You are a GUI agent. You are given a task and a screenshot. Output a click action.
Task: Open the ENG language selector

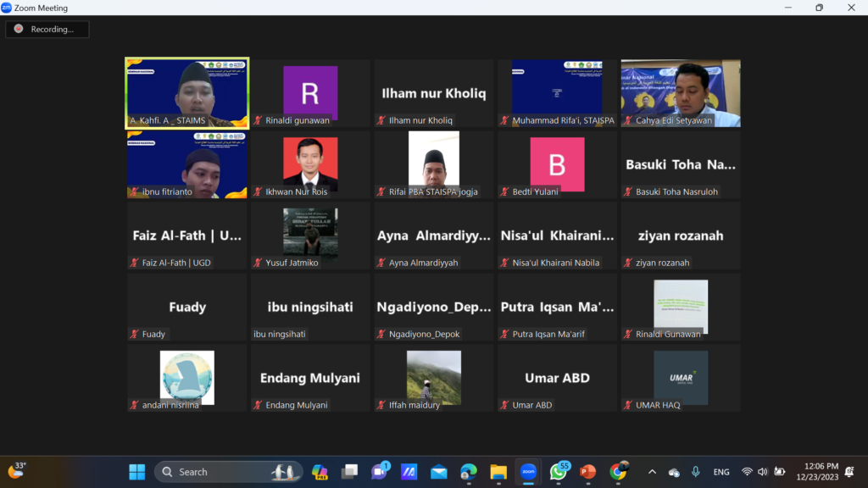click(721, 472)
